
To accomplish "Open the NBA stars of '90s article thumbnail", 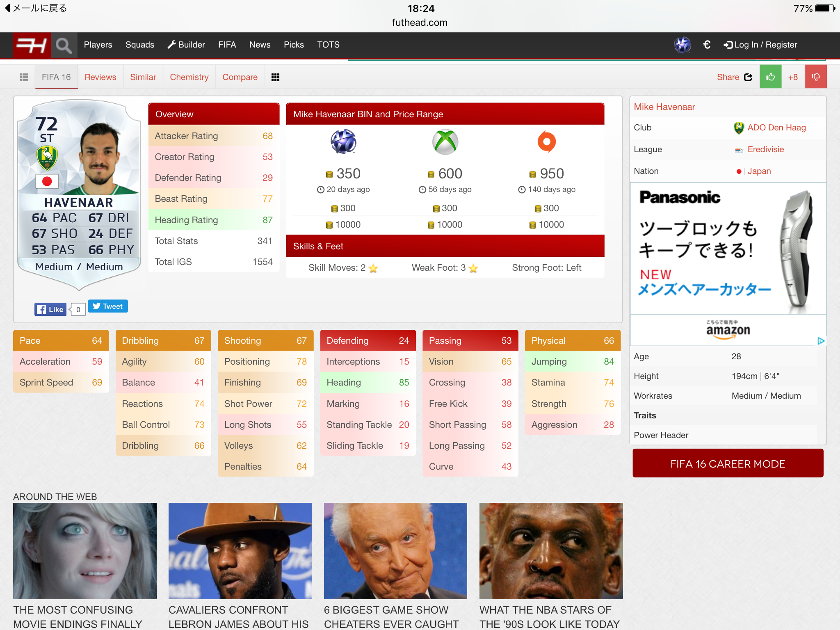I will coord(551,551).
